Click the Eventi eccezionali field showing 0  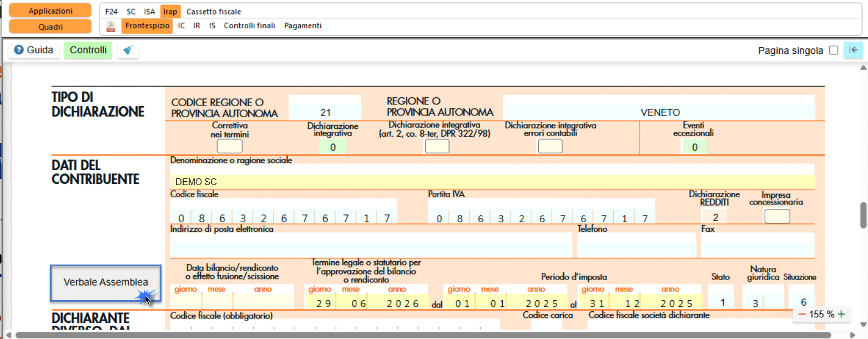coord(694,147)
